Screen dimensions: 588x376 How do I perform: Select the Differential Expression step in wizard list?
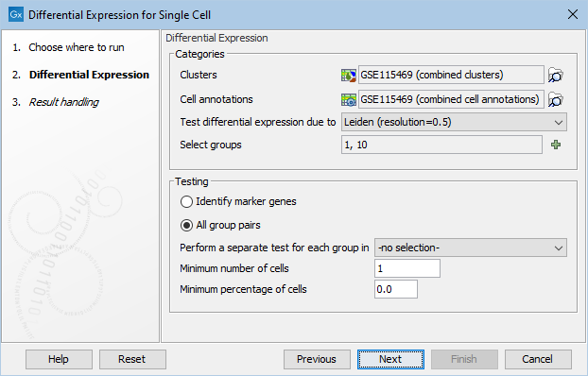click(x=80, y=75)
